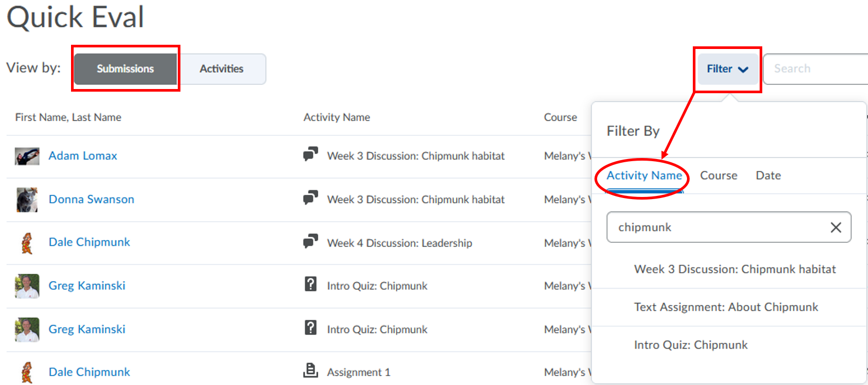Sort by Activity Name column header

click(337, 117)
